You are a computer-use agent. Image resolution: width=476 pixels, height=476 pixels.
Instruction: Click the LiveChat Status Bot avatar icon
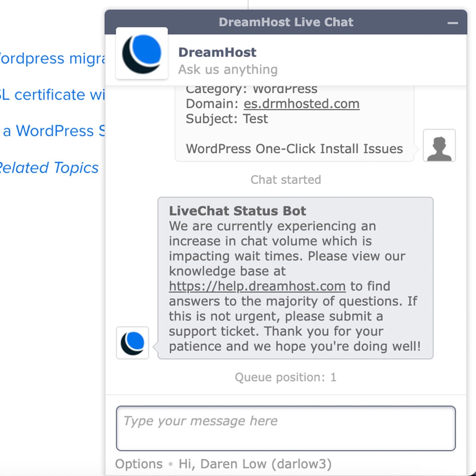coord(132,343)
